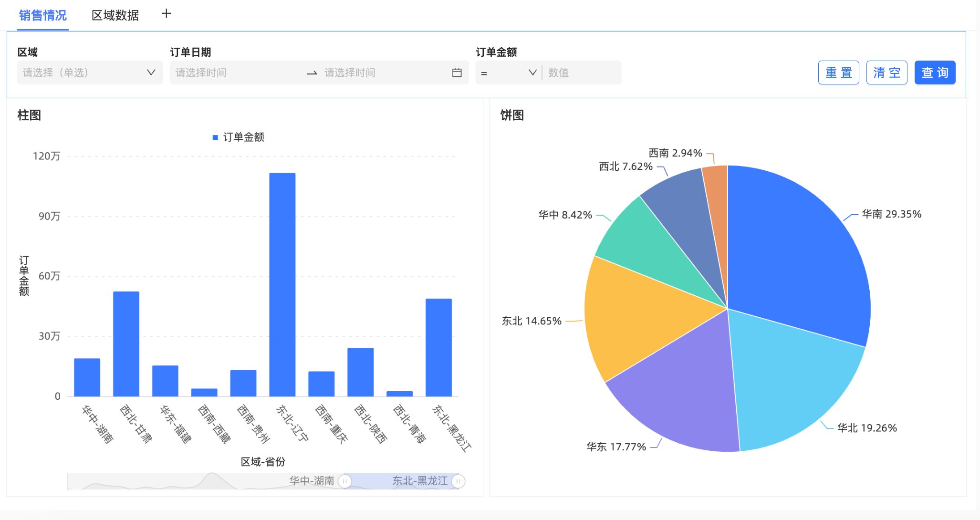The width and height of the screenshot is (980, 520).
Task: Click the 华北 19.26% label
Action: [x=867, y=428]
